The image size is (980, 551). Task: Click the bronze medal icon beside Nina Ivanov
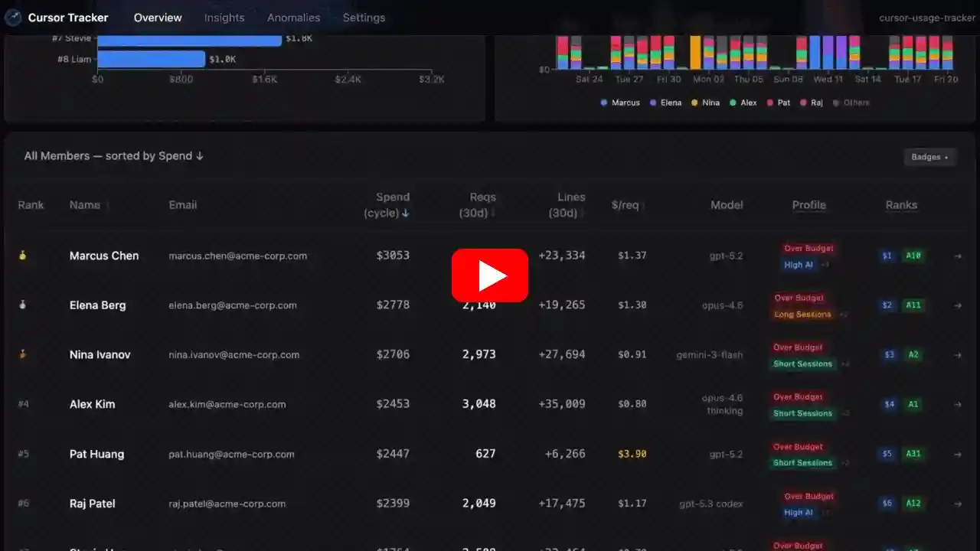tap(22, 354)
